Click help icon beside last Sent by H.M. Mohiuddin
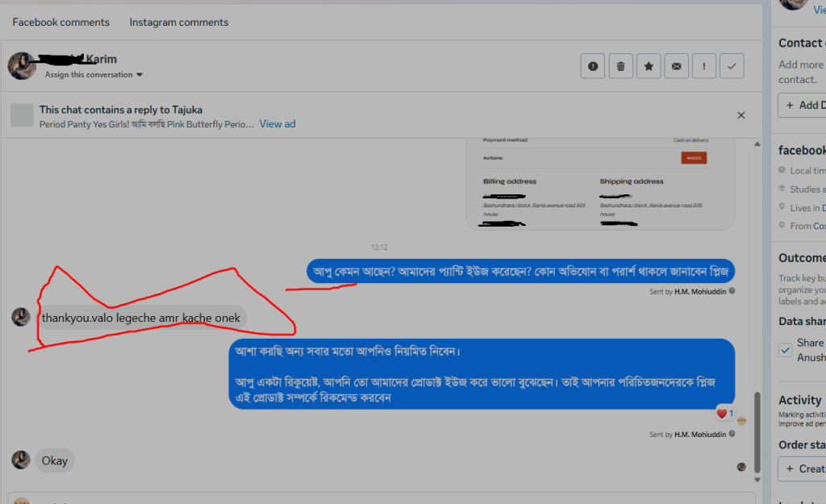This screenshot has height=504, width=826. tap(732, 435)
